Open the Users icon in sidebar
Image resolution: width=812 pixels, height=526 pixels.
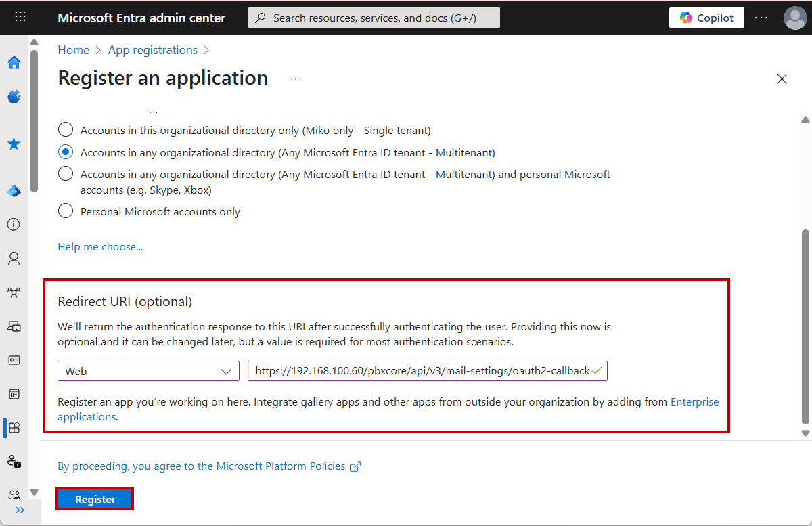pos(14,259)
